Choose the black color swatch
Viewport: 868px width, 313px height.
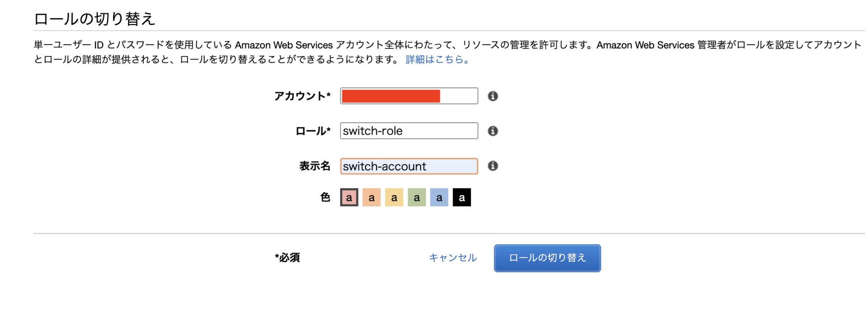(462, 197)
